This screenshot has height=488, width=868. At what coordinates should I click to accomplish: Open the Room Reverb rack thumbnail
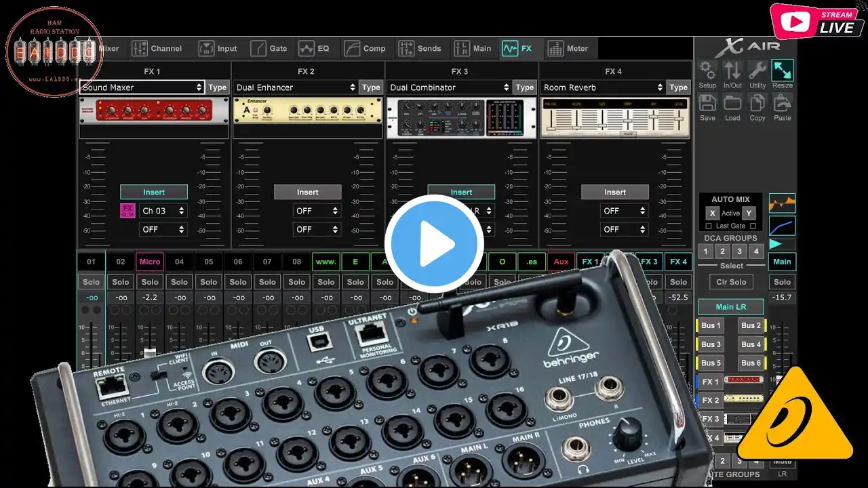click(x=615, y=118)
